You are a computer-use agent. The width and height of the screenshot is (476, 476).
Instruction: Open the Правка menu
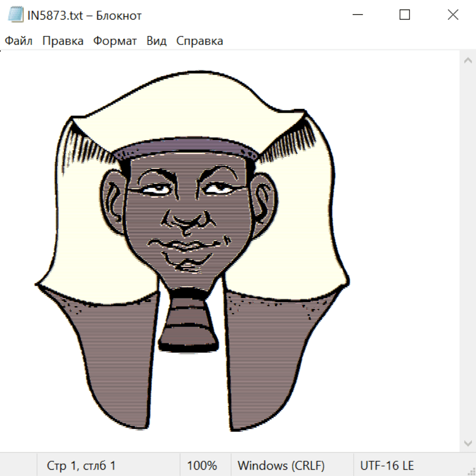pyautogui.click(x=63, y=41)
